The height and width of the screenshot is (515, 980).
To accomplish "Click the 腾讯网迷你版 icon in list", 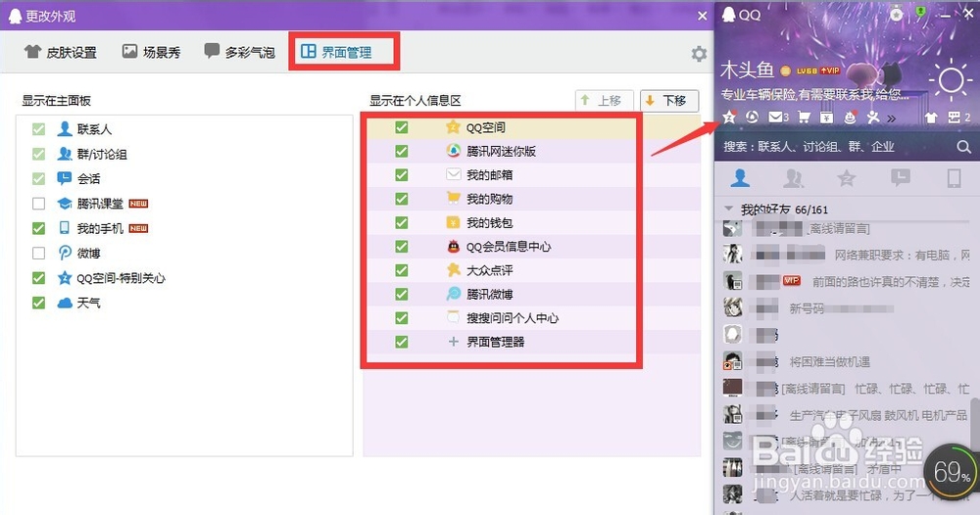I will point(453,151).
